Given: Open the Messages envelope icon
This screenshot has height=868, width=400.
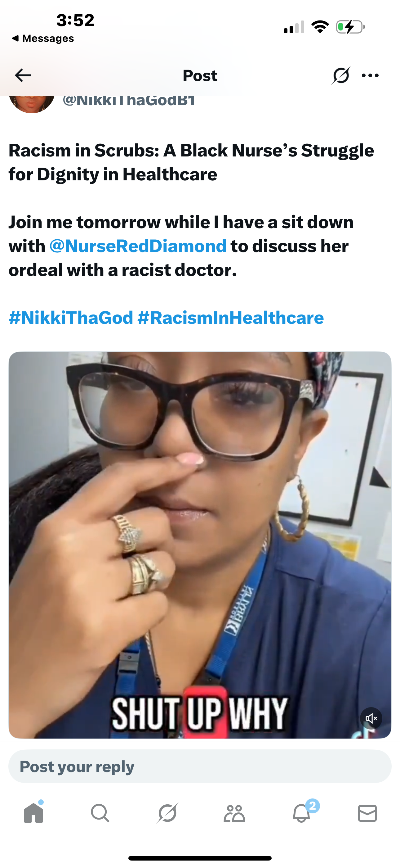Looking at the screenshot, I should click(367, 813).
